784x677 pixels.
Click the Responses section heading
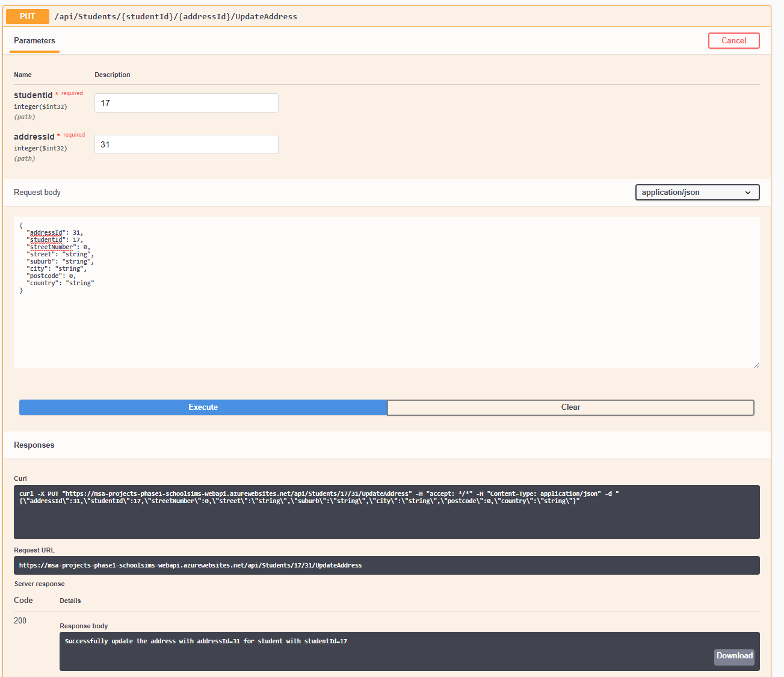[34, 445]
